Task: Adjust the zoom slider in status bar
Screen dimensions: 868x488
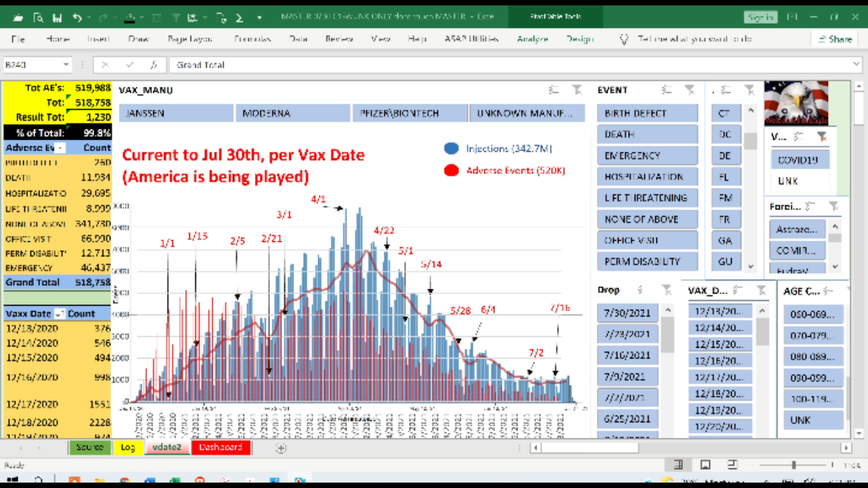Action: [x=793, y=465]
